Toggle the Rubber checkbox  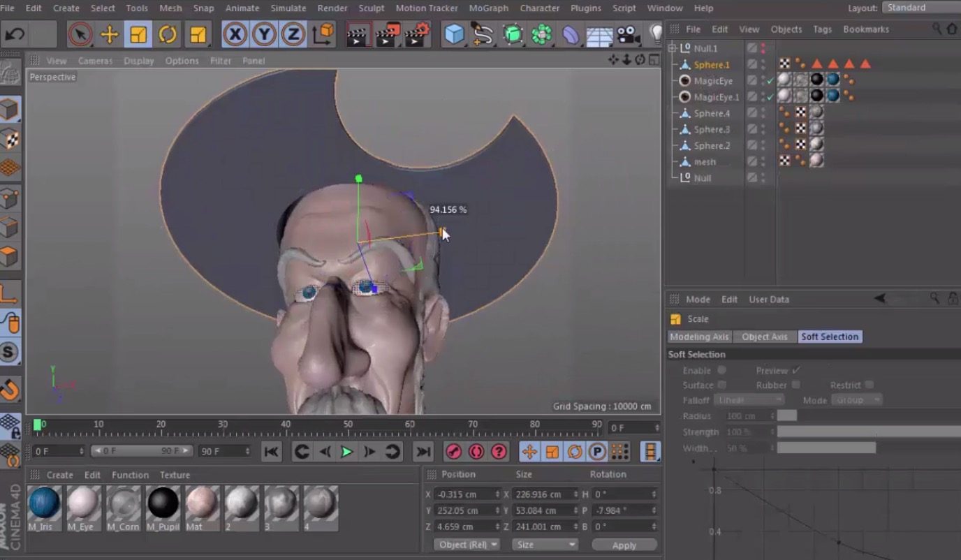[x=796, y=385]
